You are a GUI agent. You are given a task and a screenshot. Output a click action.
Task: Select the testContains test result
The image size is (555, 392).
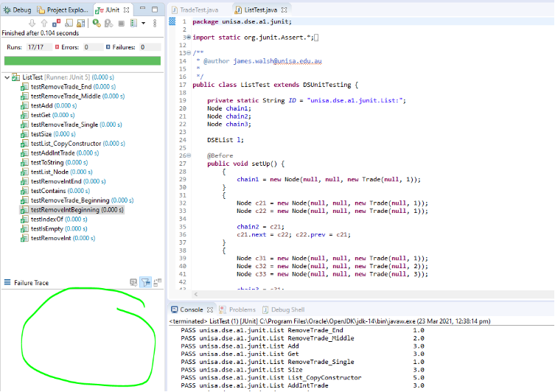click(x=55, y=191)
